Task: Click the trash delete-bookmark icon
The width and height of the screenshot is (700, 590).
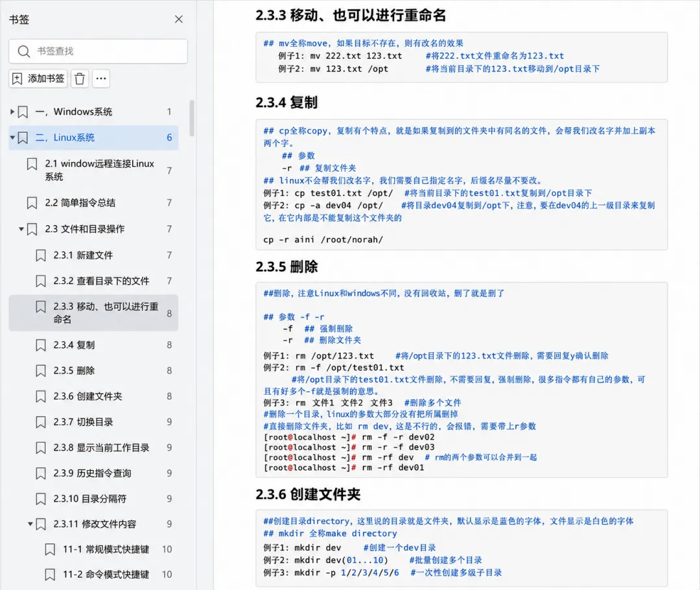Action: click(80, 78)
